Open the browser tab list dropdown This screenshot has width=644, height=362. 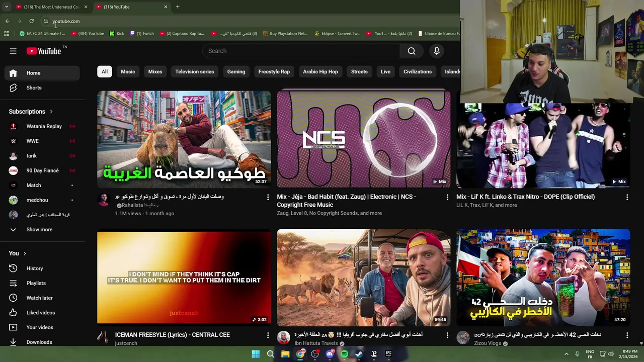7,7
